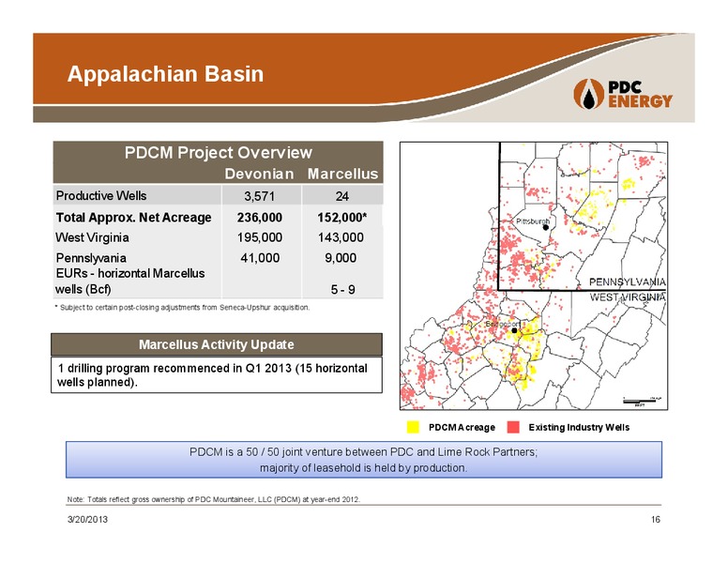Click the 'Total Approx. Net Acreage' row label
The height and width of the screenshot is (563, 728).
pyautogui.click(x=134, y=218)
